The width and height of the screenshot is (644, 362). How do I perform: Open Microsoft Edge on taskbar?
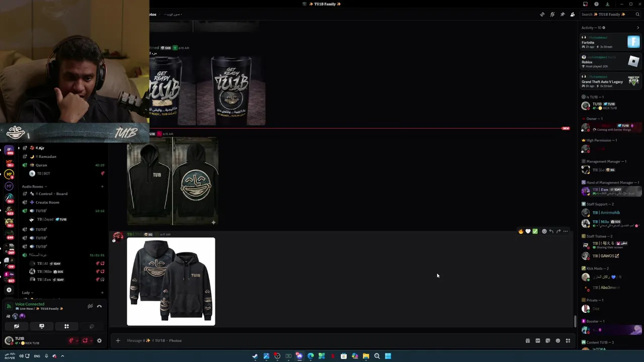310,356
